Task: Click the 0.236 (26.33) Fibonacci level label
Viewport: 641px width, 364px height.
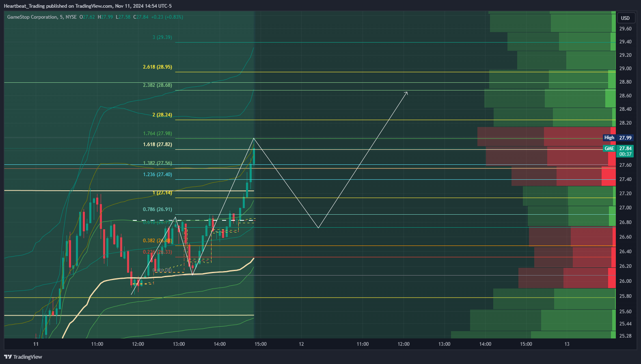Action: [158, 252]
